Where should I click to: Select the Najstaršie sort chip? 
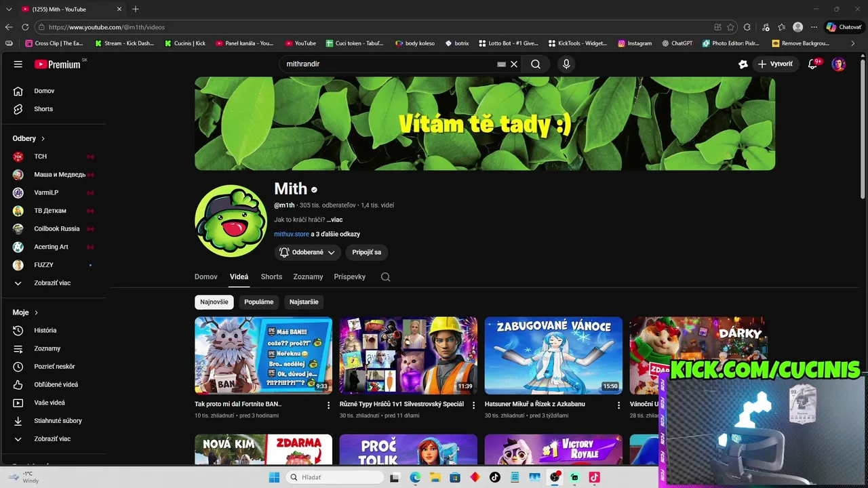click(x=304, y=302)
